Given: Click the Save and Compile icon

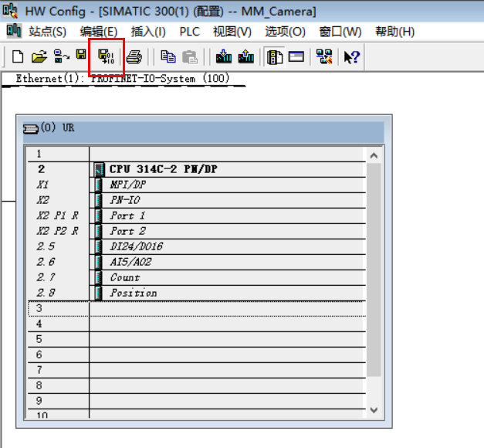Looking at the screenshot, I should click(107, 57).
